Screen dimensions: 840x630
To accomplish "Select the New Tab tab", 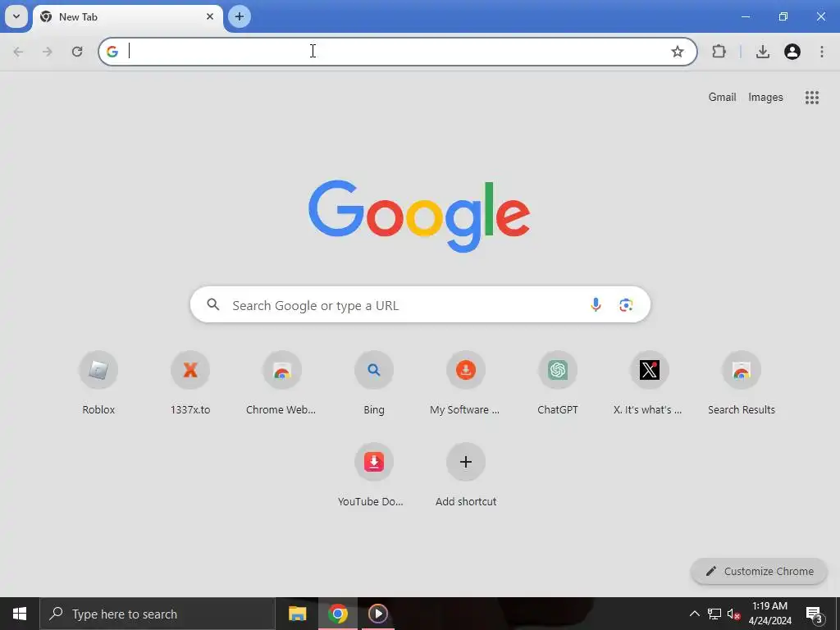I will tap(129, 18).
